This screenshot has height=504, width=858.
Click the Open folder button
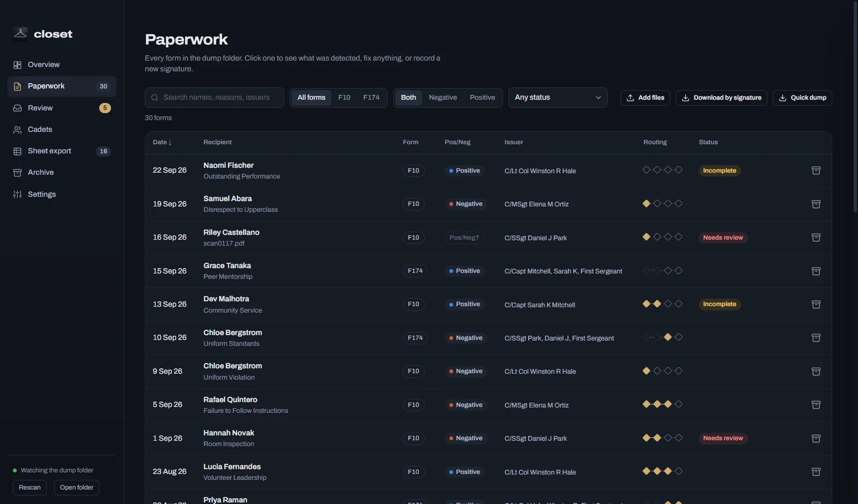tap(77, 487)
